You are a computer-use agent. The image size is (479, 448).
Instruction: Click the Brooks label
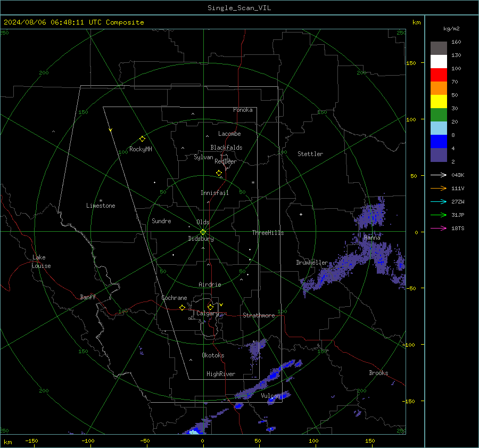click(x=378, y=373)
